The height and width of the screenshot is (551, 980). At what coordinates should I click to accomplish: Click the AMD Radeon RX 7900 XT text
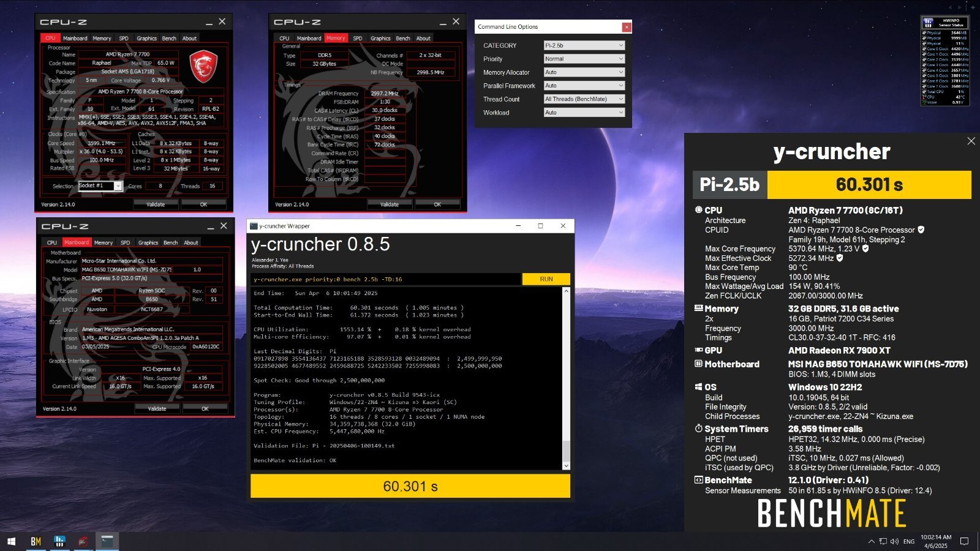coord(839,350)
